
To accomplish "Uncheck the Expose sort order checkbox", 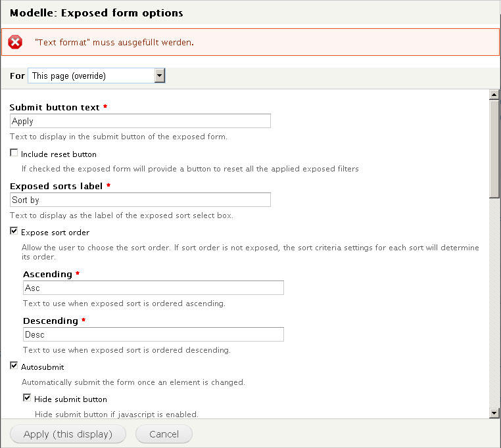I will [x=14, y=232].
